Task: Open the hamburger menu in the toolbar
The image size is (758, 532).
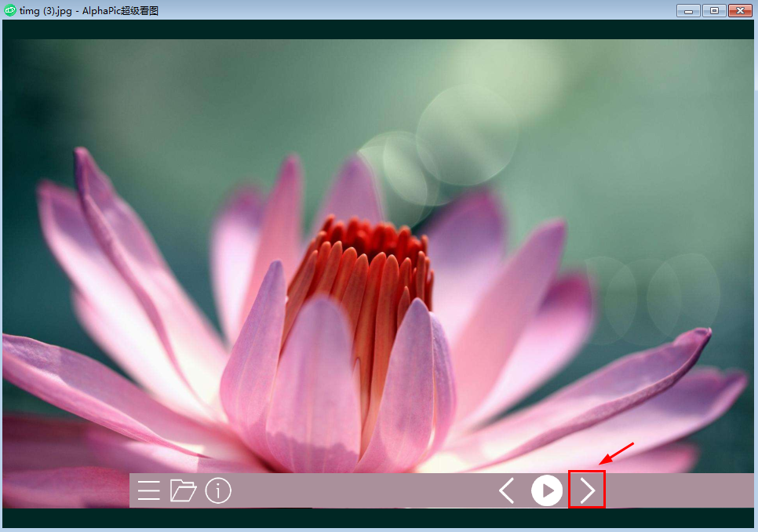Action: (x=148, y=491)
